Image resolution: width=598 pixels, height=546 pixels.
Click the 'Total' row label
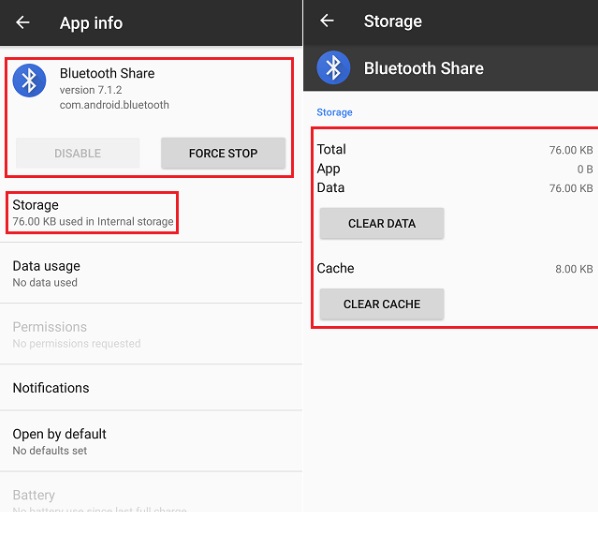tap(331, 149)
